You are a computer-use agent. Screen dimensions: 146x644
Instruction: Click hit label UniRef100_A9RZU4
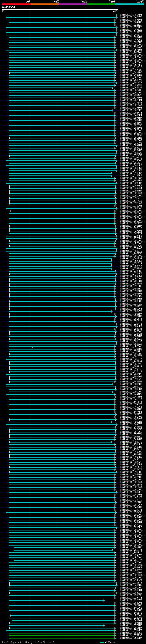pyautogui.click(x=131, y=294)
